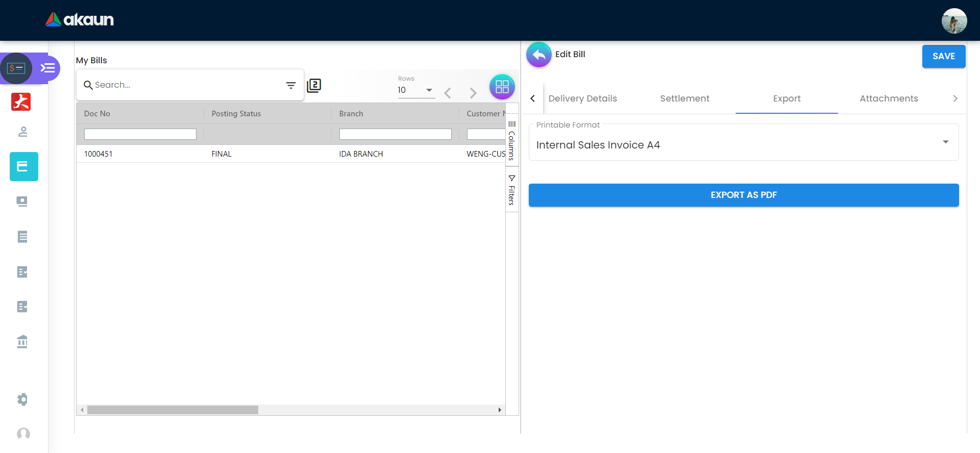Click the EXPORT AS PDF button

click(743, 195)
